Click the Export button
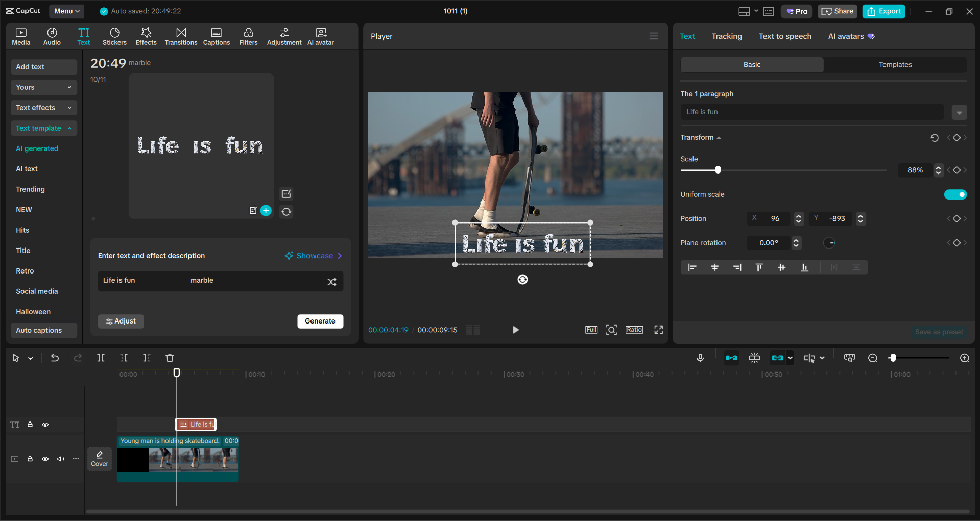 coord(883,11)
